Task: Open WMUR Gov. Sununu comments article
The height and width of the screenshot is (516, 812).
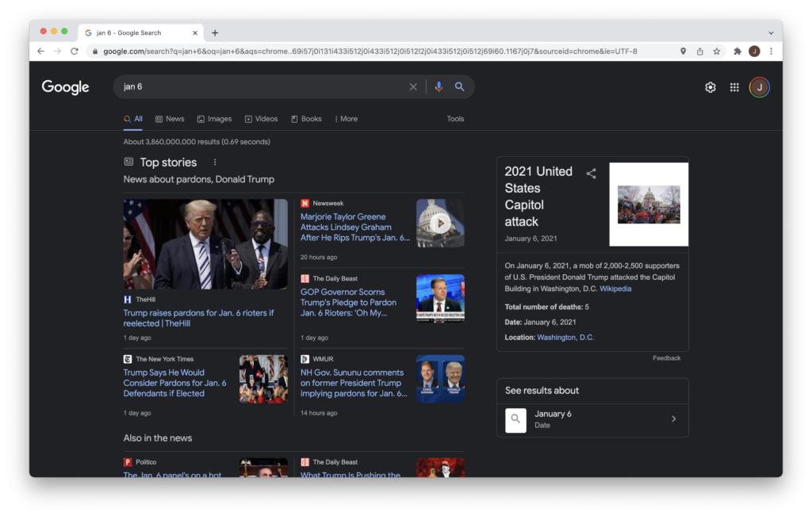Action: point(354,383)
